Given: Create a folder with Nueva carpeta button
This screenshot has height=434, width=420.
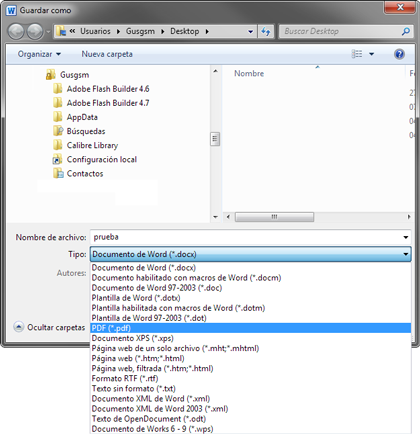Looking at the screenshot, I should click(107, 54).
